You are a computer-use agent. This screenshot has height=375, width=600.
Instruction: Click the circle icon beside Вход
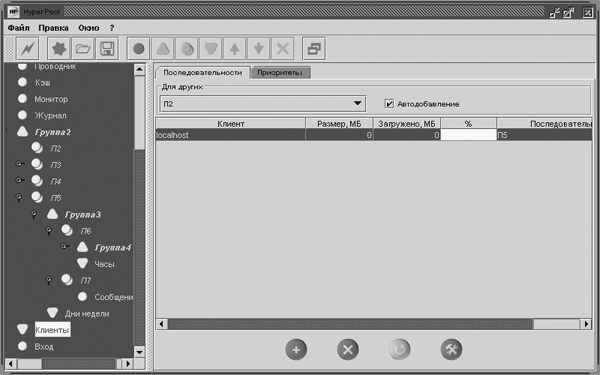[23, 346]
